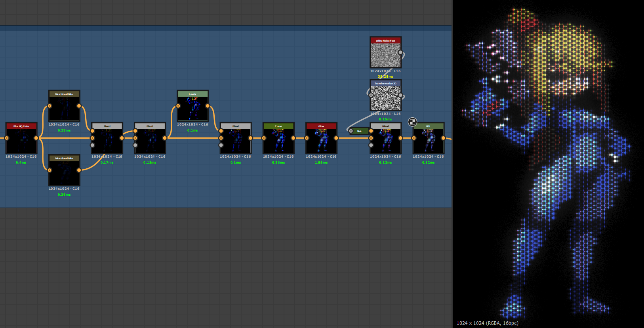Screen dimensions: 644x328
Task: Click the Curve node input connector
Action: pyautogui.click(x=264, y=138)
